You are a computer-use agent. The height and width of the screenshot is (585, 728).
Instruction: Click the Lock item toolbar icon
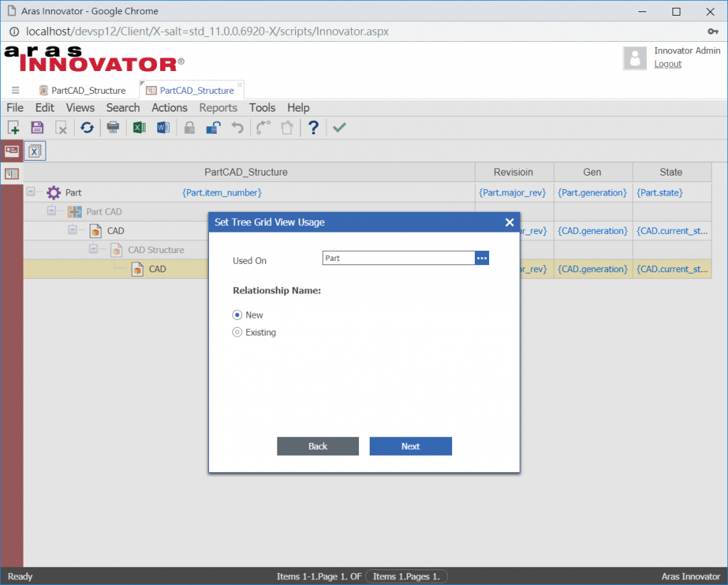tap(189, 127)
